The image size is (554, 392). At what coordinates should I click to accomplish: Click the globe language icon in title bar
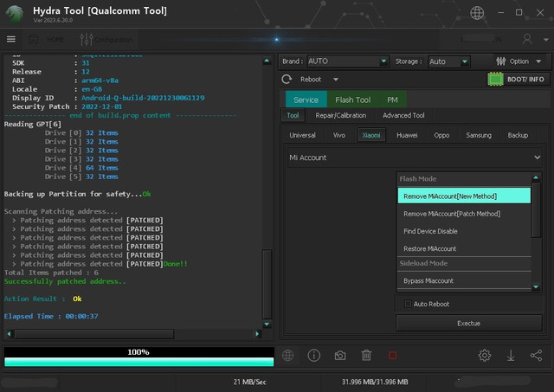click(x=477, y=13)
